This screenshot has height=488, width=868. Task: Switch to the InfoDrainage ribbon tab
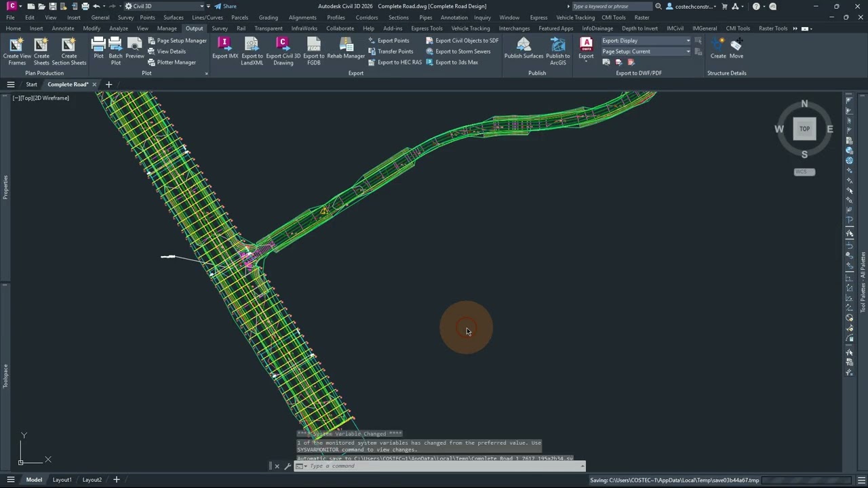pyautogui.click(x=597, y=28)
